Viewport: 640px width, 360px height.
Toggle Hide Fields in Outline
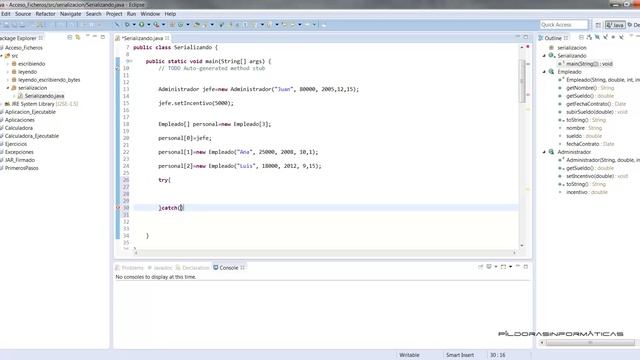(597, 37)
